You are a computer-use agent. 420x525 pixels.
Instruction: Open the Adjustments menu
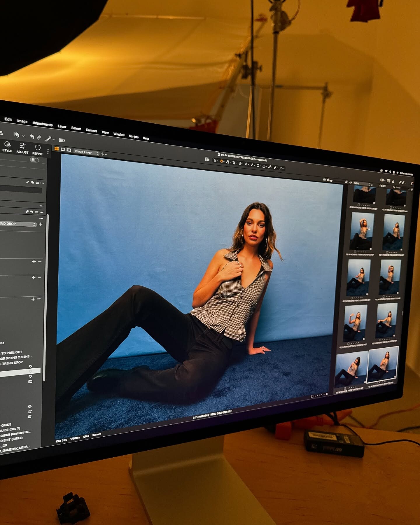43,124
